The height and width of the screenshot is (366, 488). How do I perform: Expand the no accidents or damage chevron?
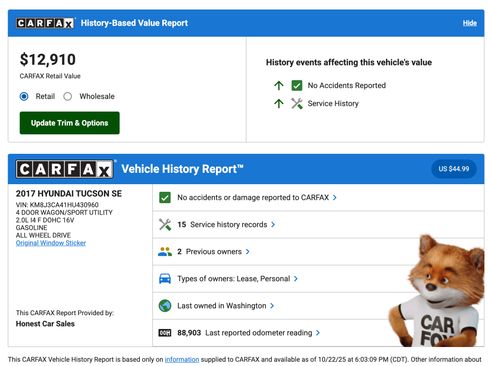(x=335, y=198)
